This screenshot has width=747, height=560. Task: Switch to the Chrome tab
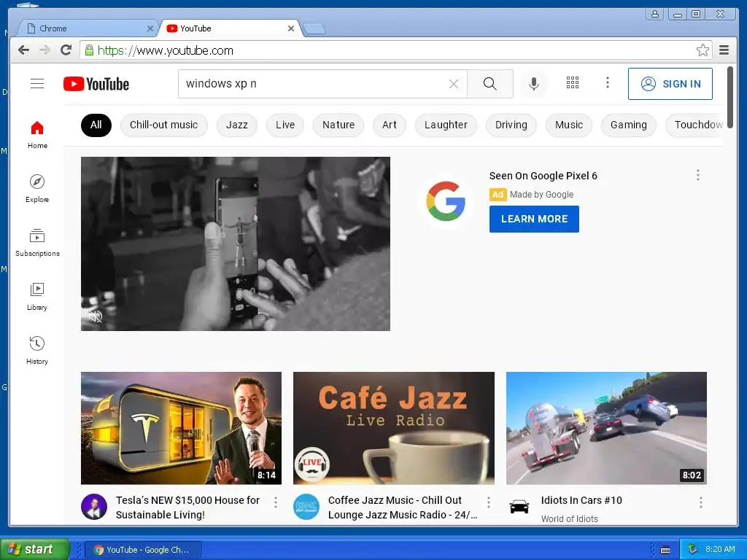click(85, 28)
